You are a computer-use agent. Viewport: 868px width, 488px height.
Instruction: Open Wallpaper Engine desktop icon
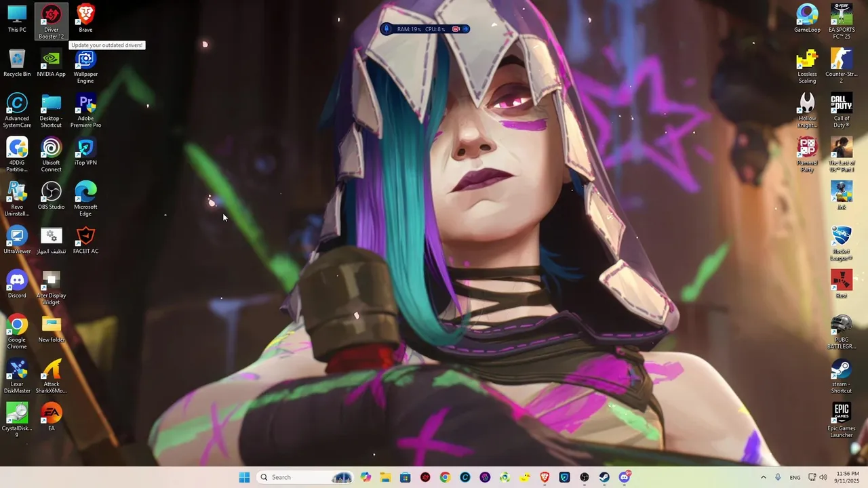[x=85, y=66]
